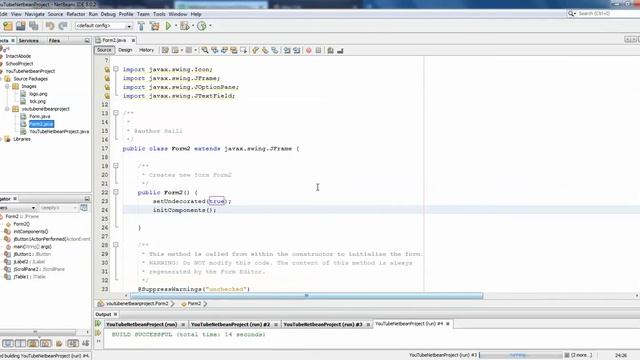Click import hint bulb on line 8
The height and width of the screenshot is (360, 640).
(107, 69)
